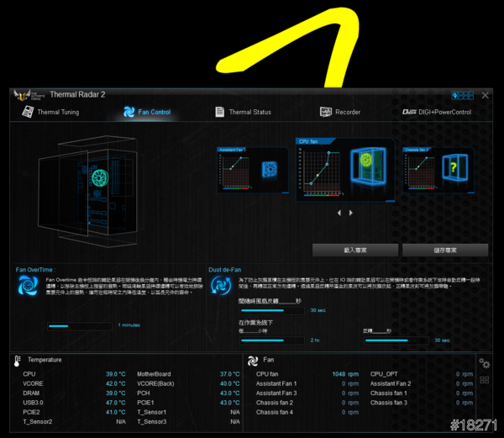Adjust the Fan OverTime minutes slider
Image resolution: width=504 pixels, height=438 pixels.
pyautogui.click(x=80, y=326)
